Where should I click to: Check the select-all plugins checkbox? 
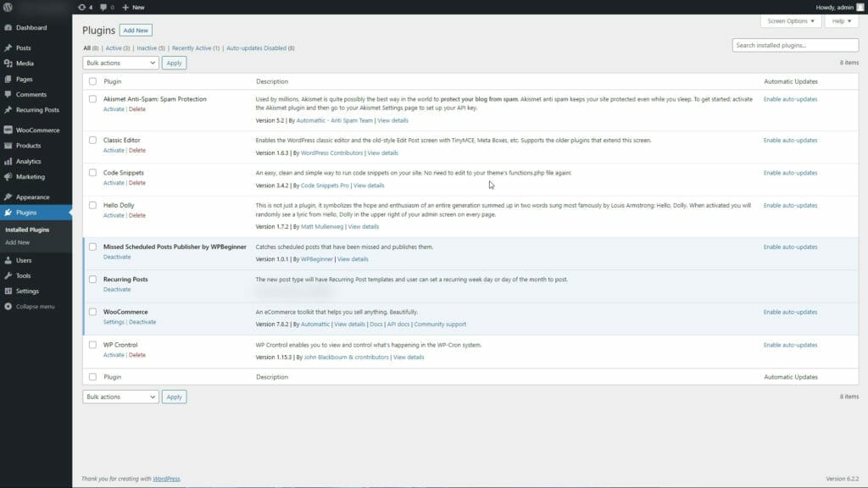pos(95,81)
